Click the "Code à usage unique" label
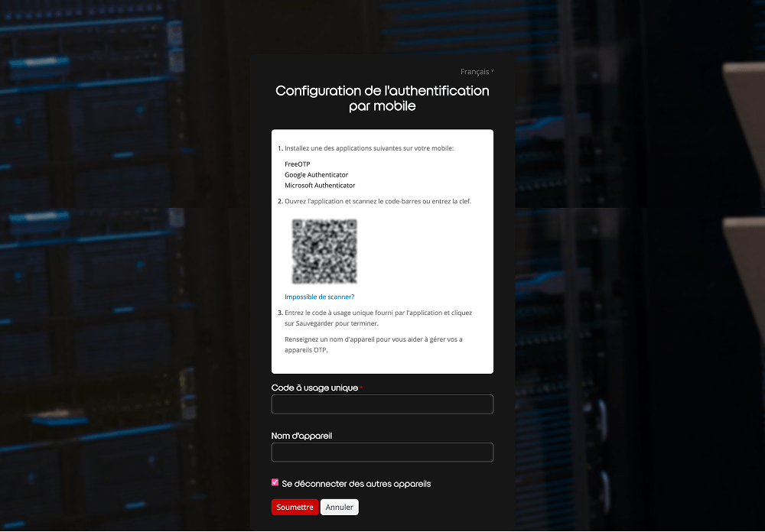Screen dimensions: 765x532 coord(314,388)
